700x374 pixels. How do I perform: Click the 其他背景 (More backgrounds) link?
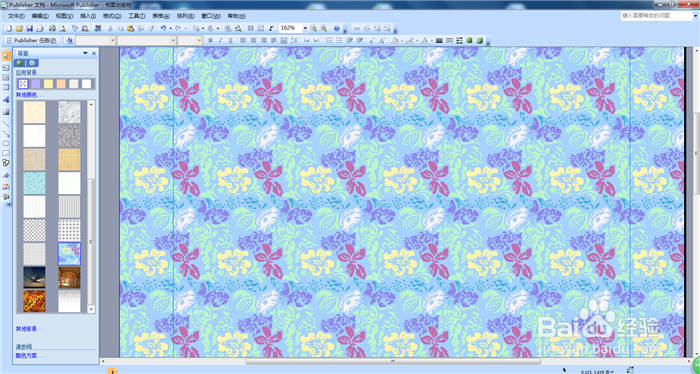click(29, 329)
